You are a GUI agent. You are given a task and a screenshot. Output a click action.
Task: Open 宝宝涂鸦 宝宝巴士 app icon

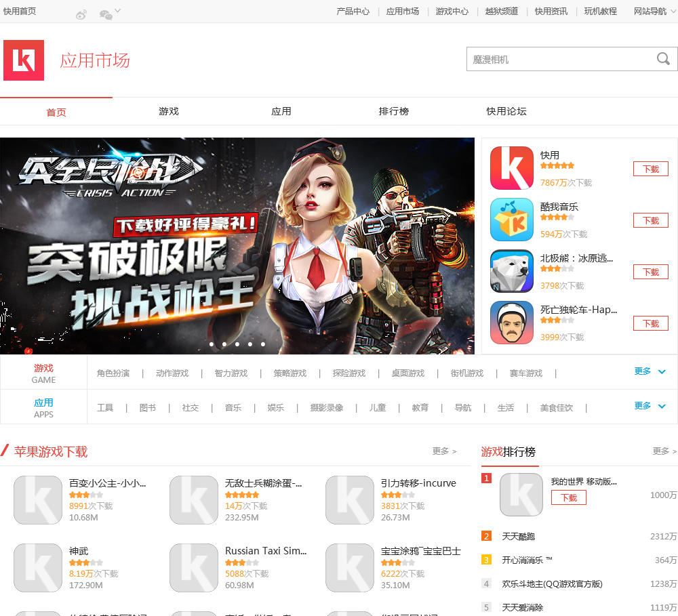point(350,568)
